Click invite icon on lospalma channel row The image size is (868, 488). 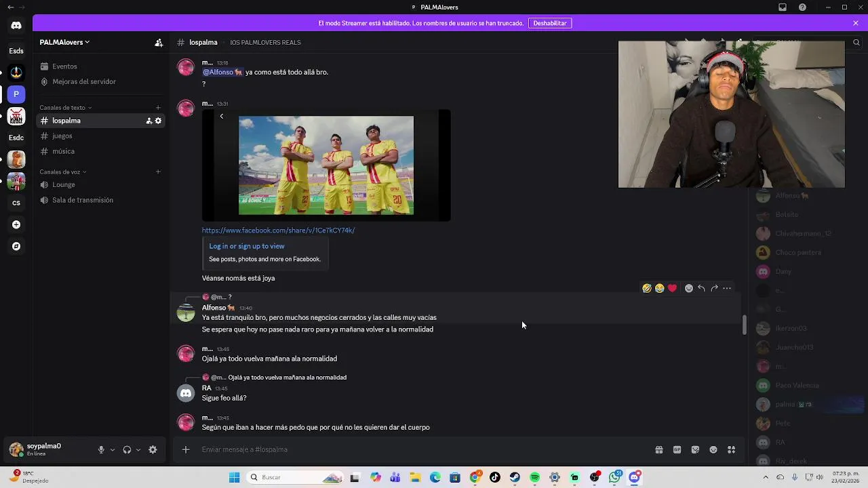[149, 121]
